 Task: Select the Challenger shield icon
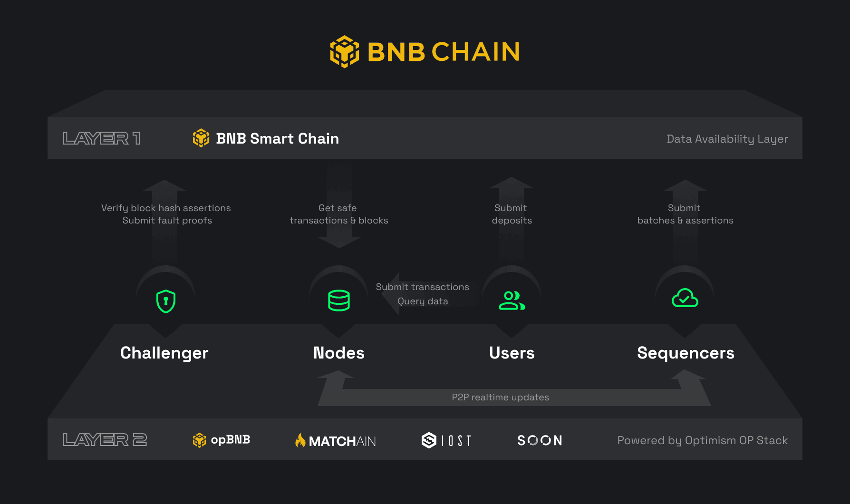click(166, 301)
